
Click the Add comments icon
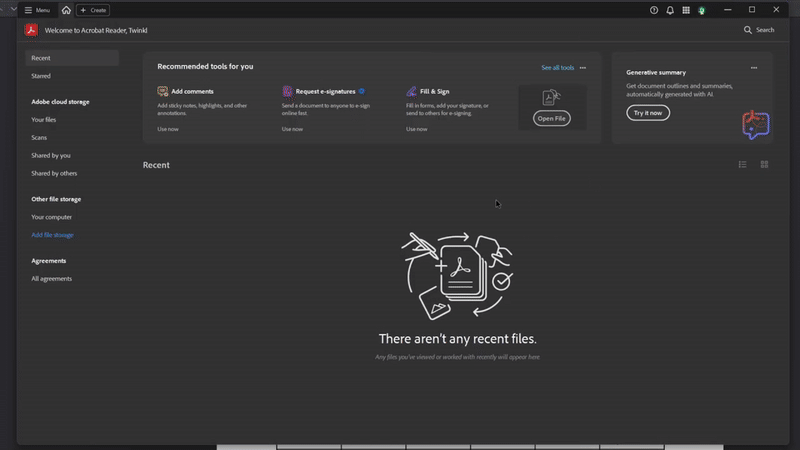[163, 91]
